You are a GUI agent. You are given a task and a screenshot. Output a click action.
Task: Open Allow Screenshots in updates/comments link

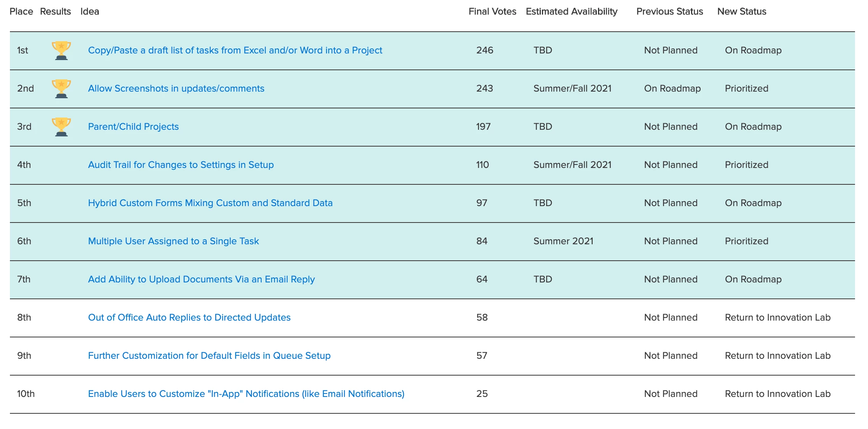176,89
